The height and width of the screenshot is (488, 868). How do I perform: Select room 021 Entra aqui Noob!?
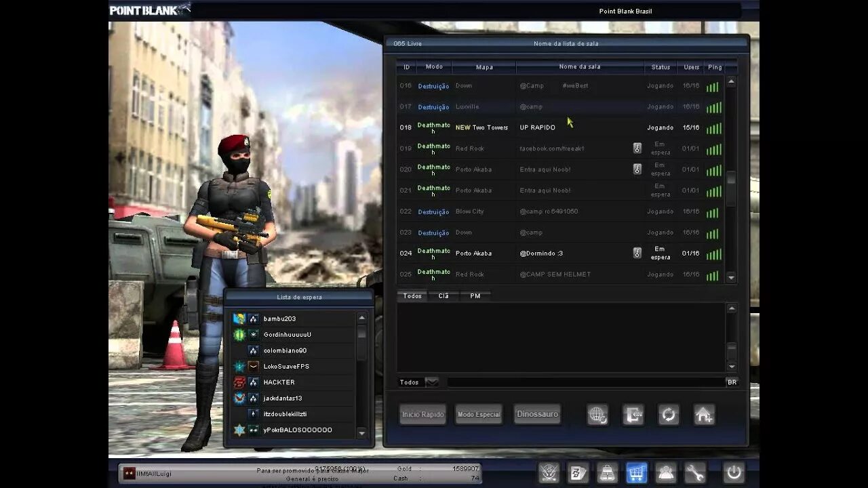click(x=560, y=190)
